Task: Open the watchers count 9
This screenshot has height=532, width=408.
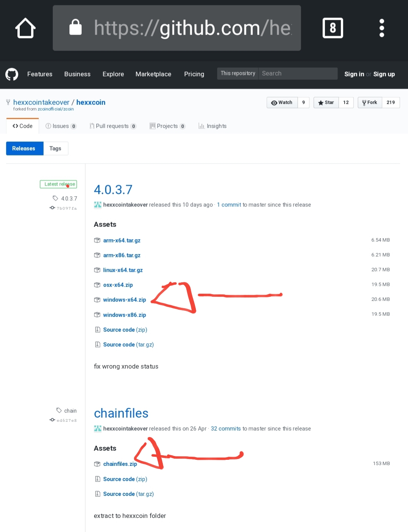Action: [x=303, y=103]
